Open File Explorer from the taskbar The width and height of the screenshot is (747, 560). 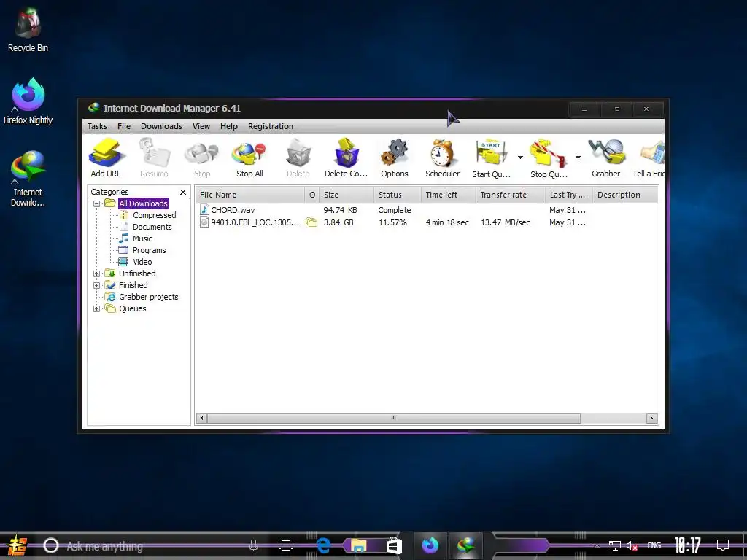click(358, 545)
